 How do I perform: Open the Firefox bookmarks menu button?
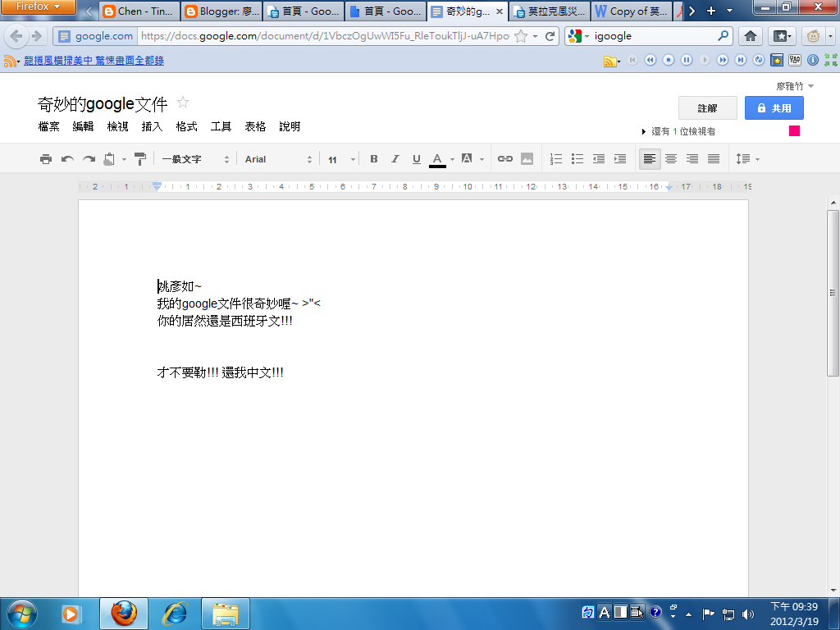782,36
